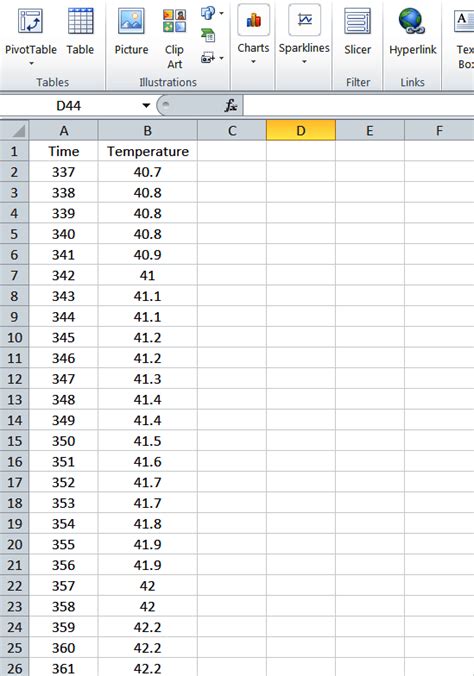Select cell with temperature 40.9
Screen dimensions: 474x676
click(148, 255)
